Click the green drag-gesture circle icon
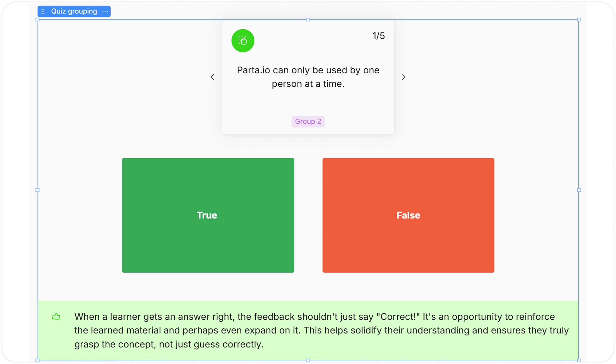This screenshot has width=616, height=364. click(243, 41)
